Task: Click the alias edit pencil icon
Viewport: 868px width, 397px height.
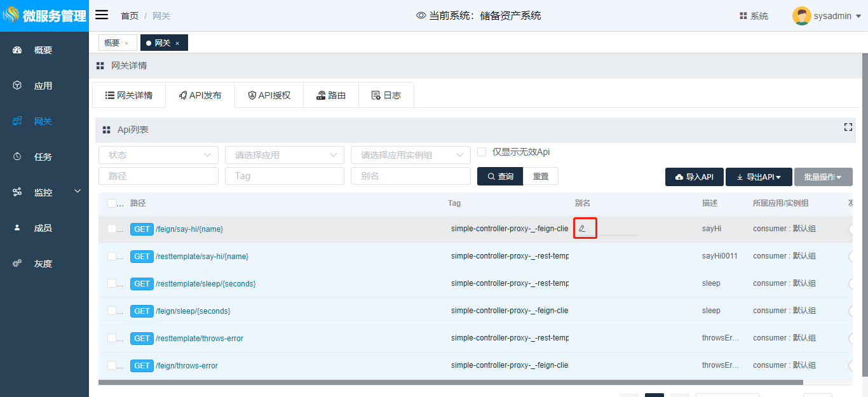Action: pos(582,228)
